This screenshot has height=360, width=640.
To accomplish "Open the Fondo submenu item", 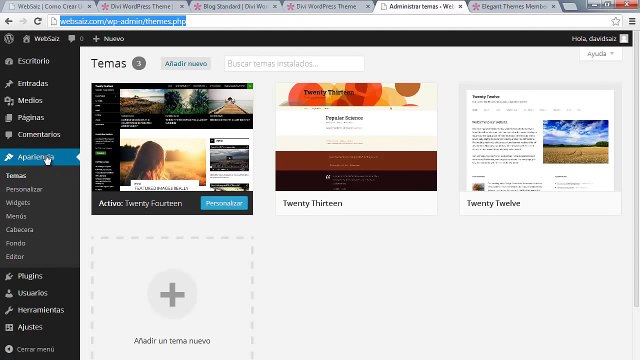I will pos(16,243).
